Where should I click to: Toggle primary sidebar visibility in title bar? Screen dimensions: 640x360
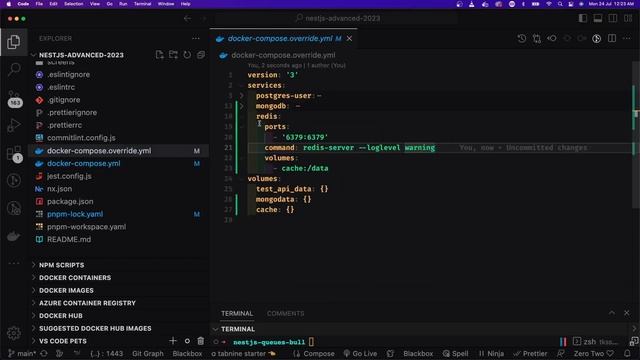[583, 18]
